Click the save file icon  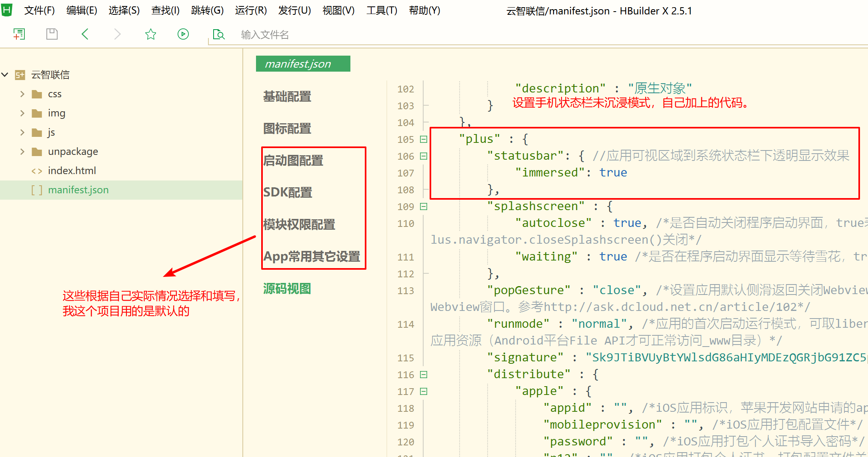click(x=52, y=34)
